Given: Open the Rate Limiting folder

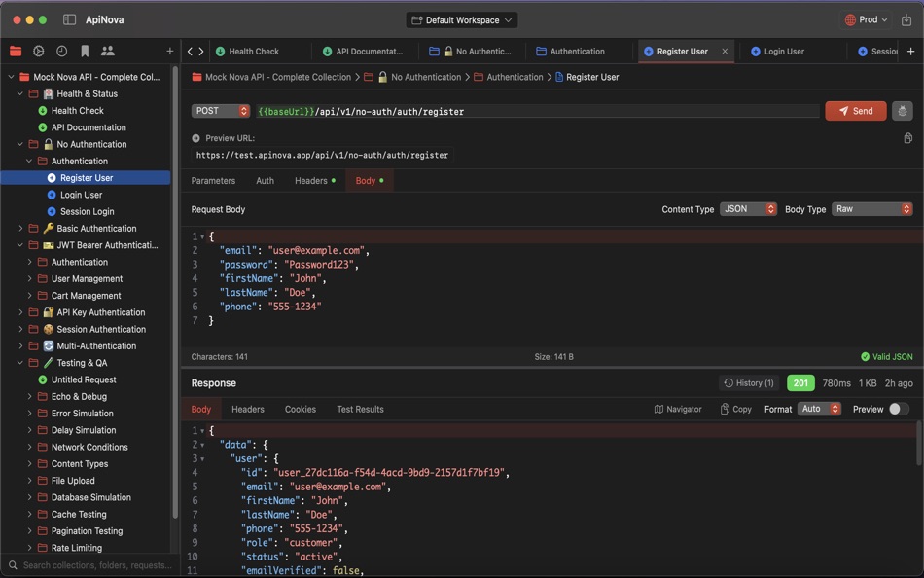Looking at the screenshot, I should click(77, 547).
